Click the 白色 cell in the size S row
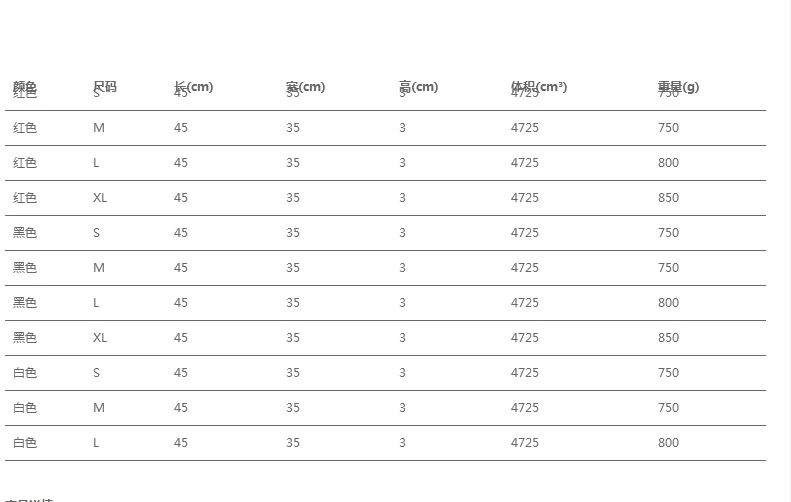The height and width of the screenshot is (502, 791). click(25, 373)
